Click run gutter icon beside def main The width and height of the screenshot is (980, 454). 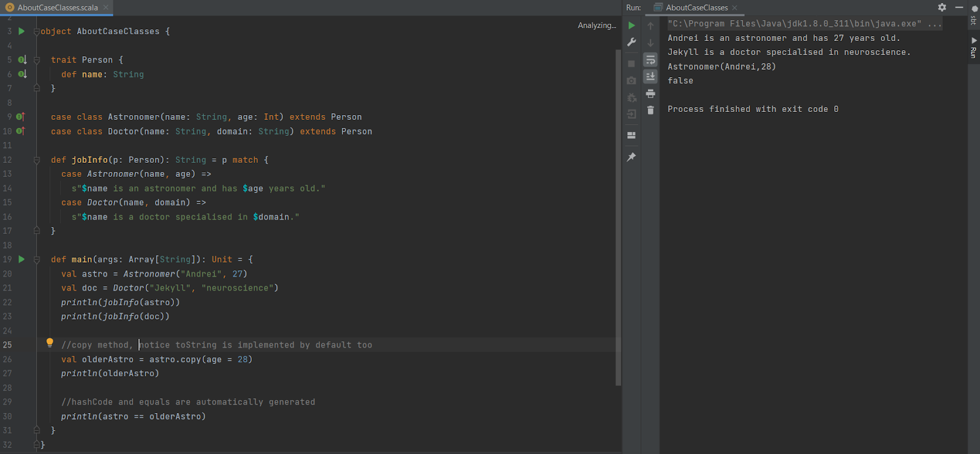(21, 259)
